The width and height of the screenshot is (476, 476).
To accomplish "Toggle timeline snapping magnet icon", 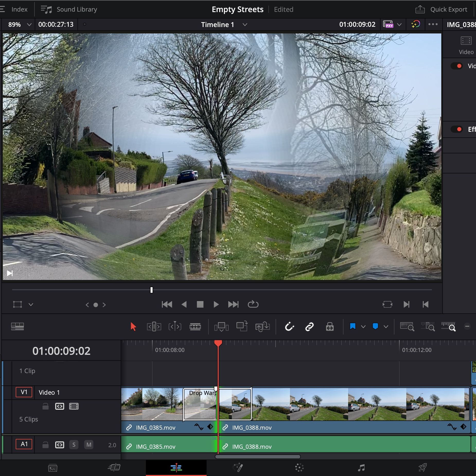I will [289, 327].
